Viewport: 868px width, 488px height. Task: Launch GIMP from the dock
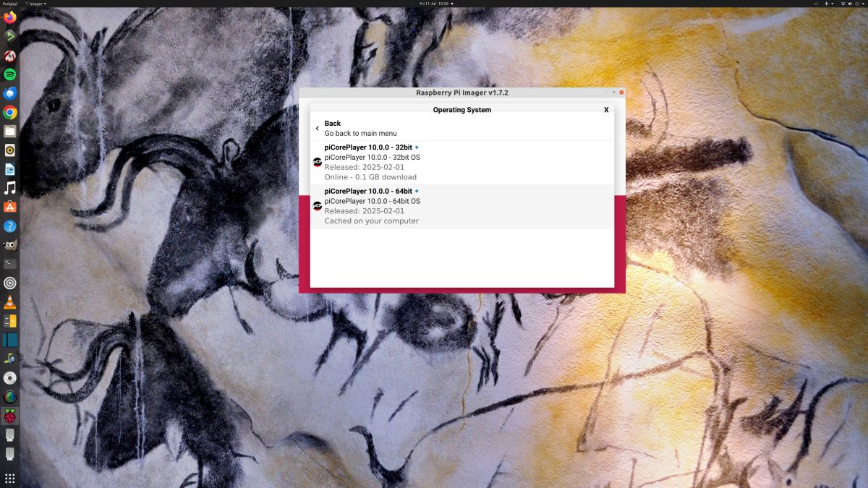point(10,245)
